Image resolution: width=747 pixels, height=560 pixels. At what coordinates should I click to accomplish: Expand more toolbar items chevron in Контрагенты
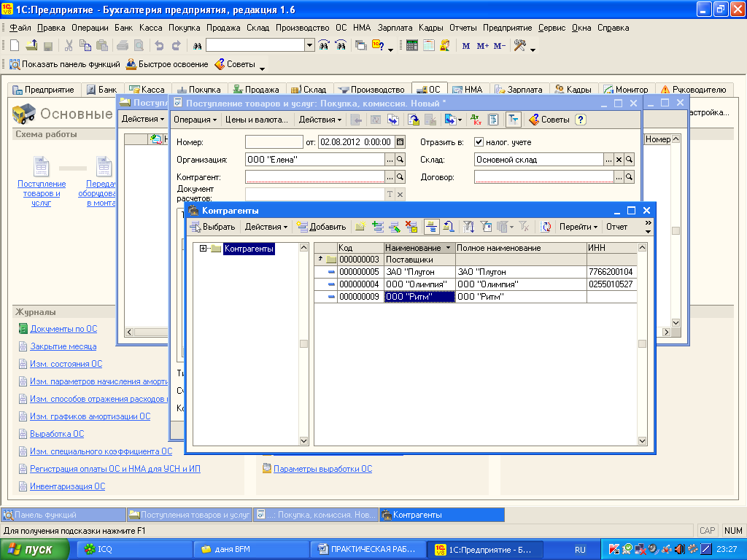click(x=648, y=227)
